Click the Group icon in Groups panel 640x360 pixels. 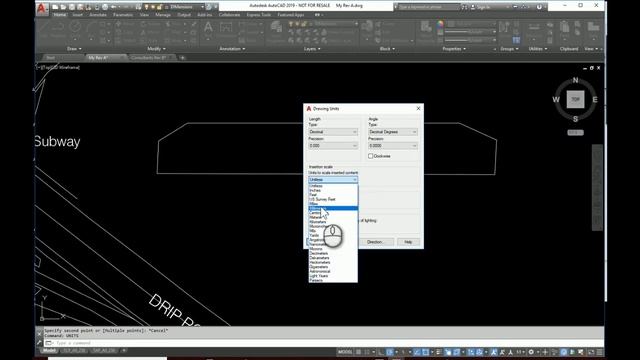click(x=504, y=28)
